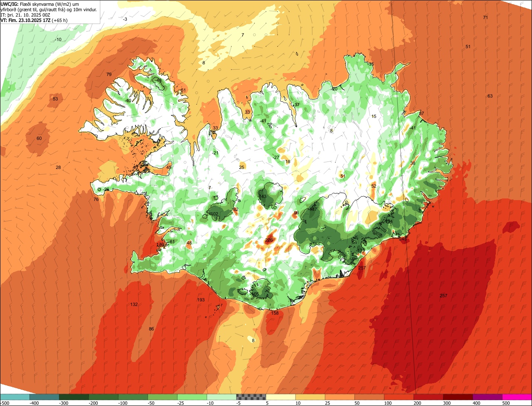Select the pale yellow 5 to 10 swatch

point(281,397)
